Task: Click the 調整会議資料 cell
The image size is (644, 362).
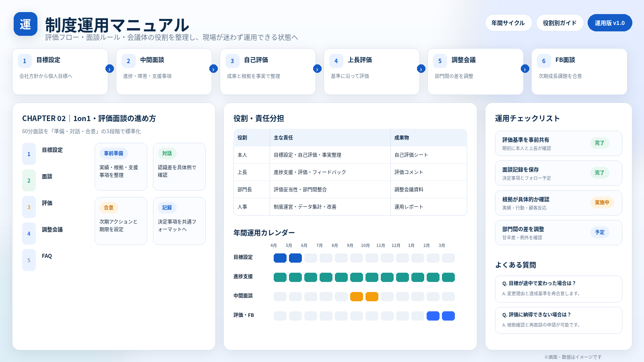Action: (429, 189)
